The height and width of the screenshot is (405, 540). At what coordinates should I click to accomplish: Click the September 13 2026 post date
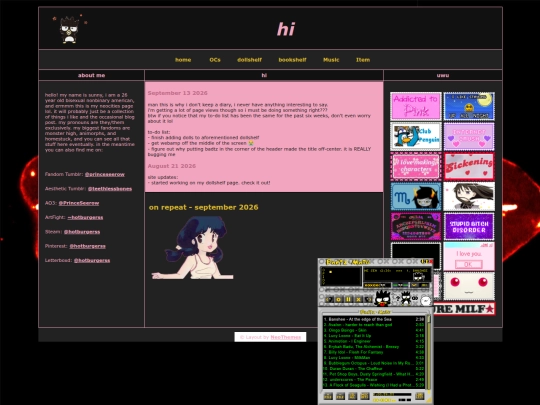tap(177, 93)
